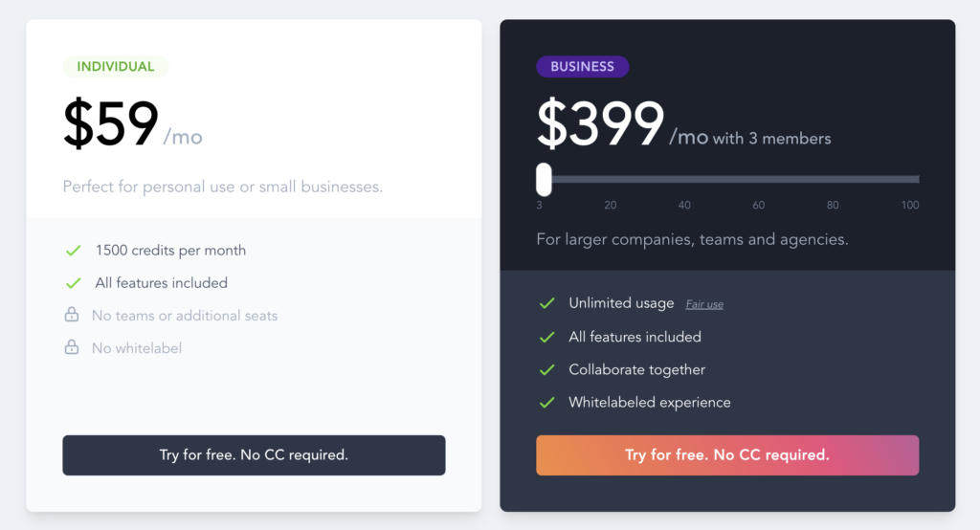Set the members slider to 40
Viewport: 980px width, 530px height.
(684, 179)
